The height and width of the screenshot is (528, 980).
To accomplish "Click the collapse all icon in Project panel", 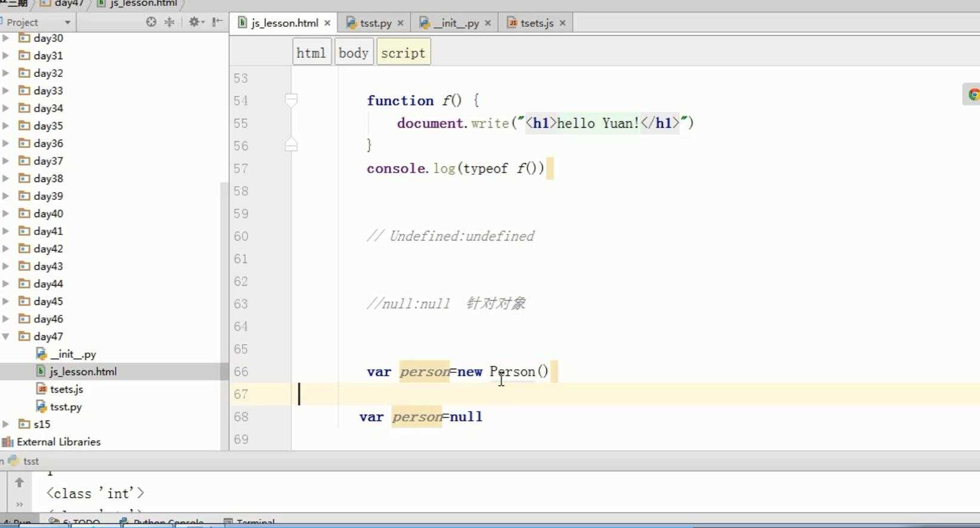I will 169,22.
